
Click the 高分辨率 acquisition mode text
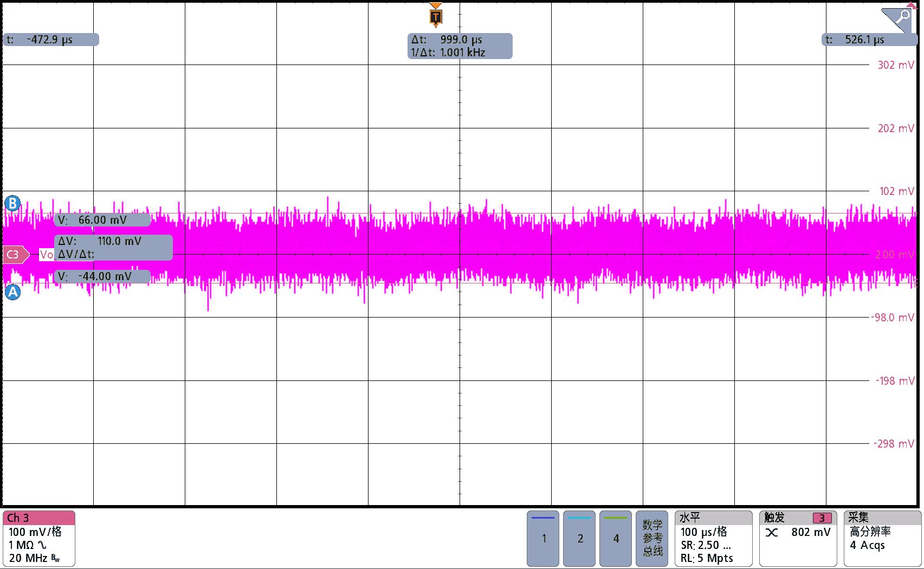pyautogui.click(x=870, y=532)
